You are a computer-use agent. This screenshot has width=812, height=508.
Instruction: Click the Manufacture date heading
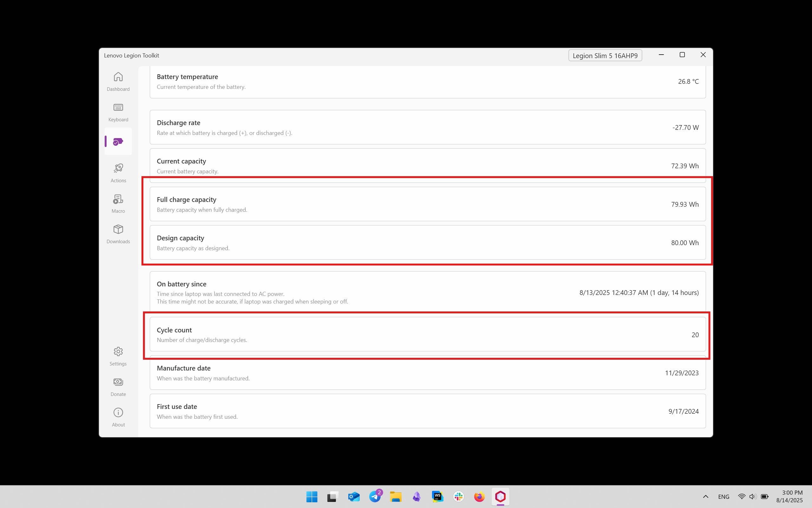pos(184,368)
